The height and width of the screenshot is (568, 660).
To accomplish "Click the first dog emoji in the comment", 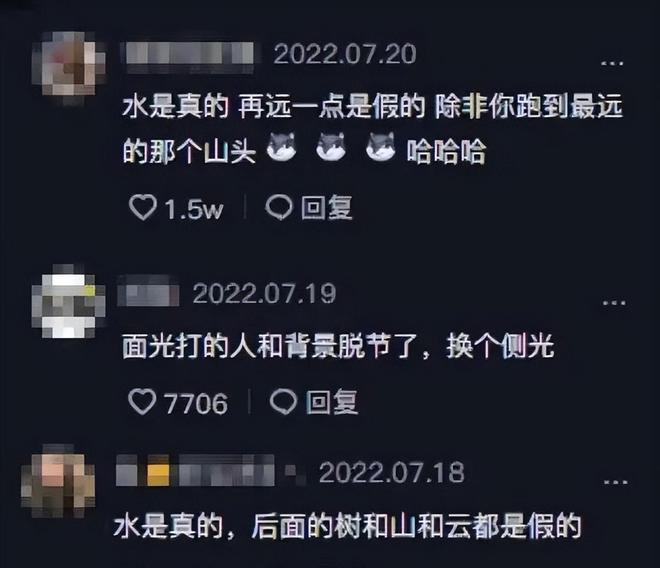I will [282, 147].
